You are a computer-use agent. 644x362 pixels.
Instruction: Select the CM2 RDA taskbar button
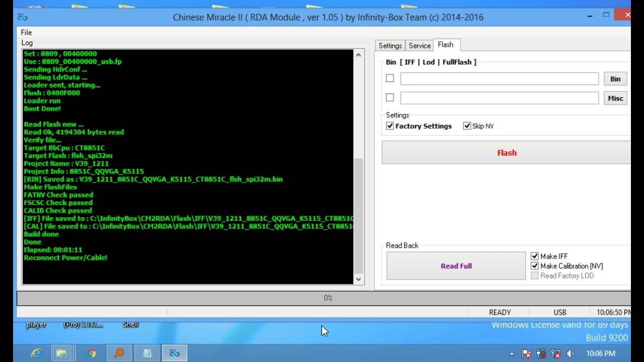tap(175, 353)
